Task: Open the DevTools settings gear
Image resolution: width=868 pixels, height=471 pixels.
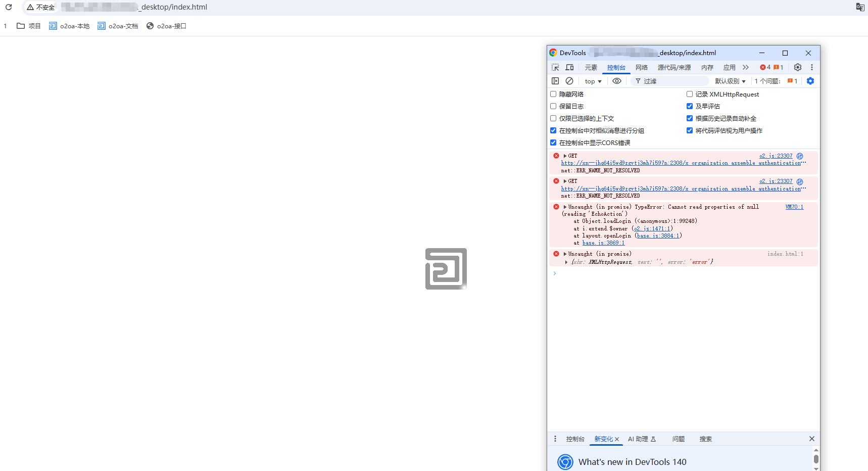Action: [798, 67]
